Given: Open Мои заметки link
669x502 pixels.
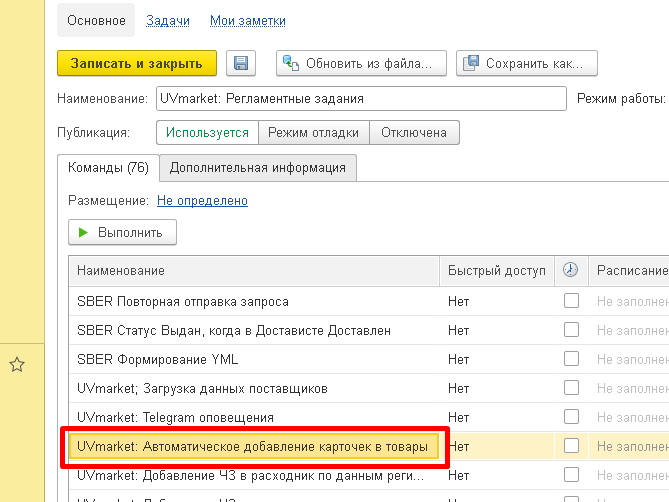Looking at the screenshot, I should click(x=247, y=20).
